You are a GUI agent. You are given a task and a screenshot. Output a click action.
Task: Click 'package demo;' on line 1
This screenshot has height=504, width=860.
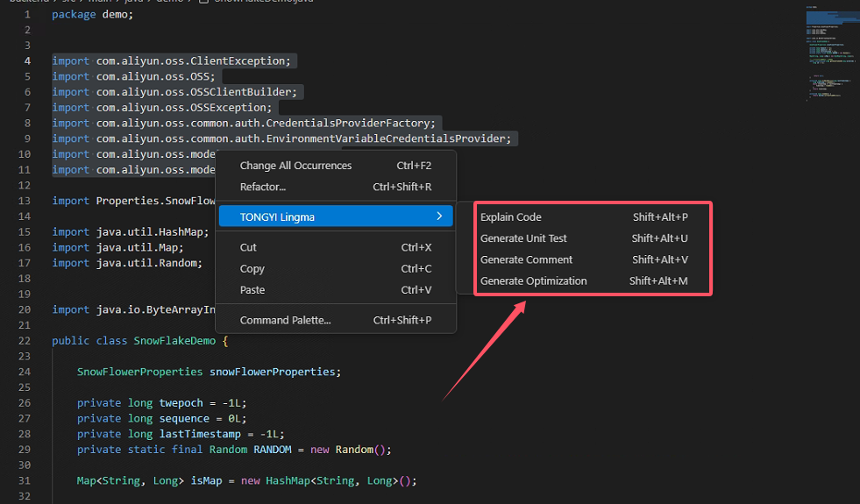93,14
